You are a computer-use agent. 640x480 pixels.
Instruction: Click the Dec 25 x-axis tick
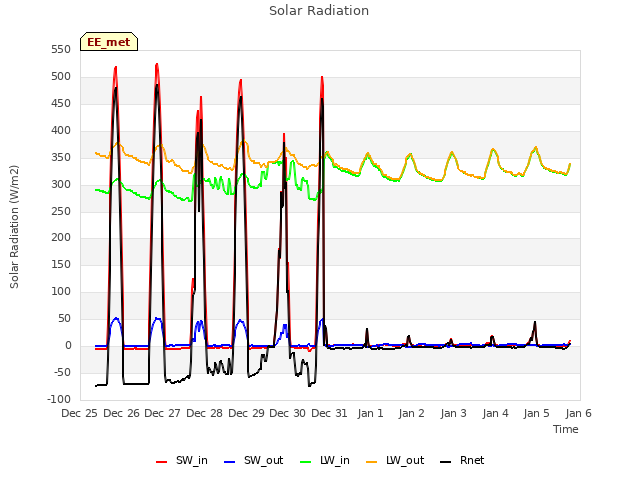80,413
